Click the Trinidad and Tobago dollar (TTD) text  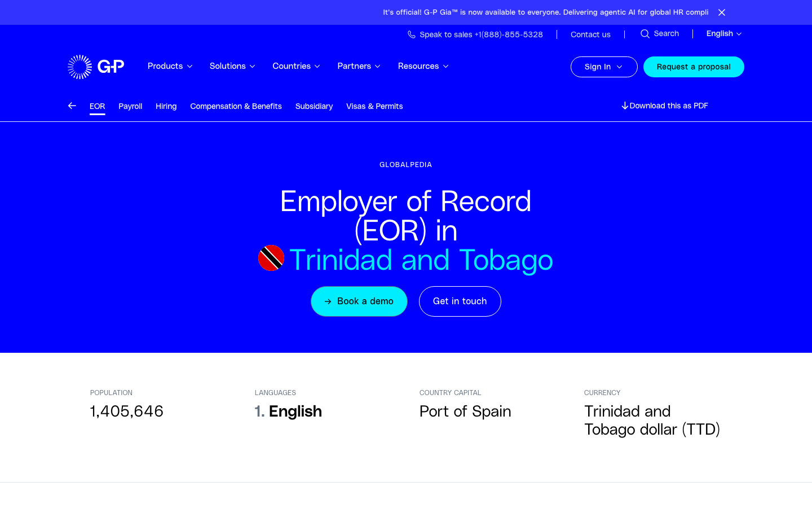click(652, 421)
